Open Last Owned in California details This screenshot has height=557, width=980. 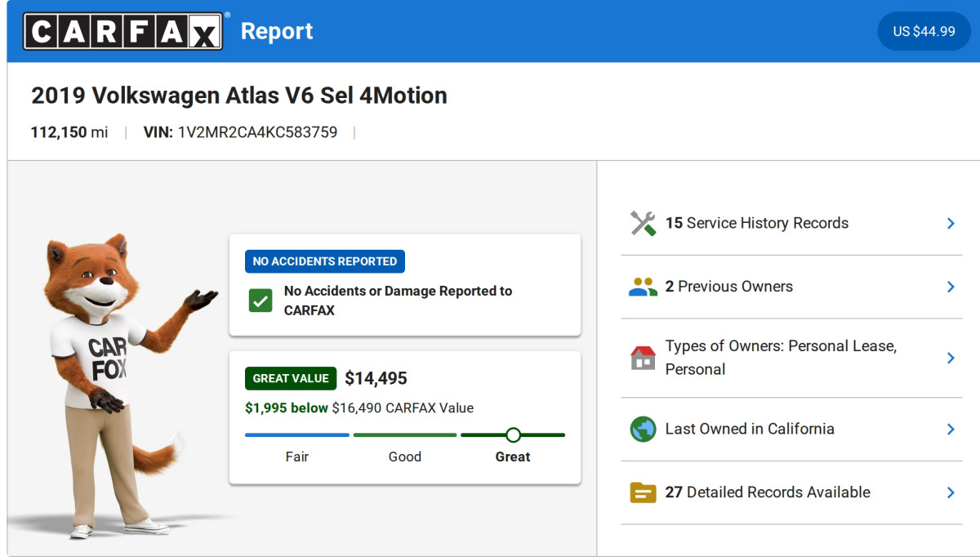(791, 429)
